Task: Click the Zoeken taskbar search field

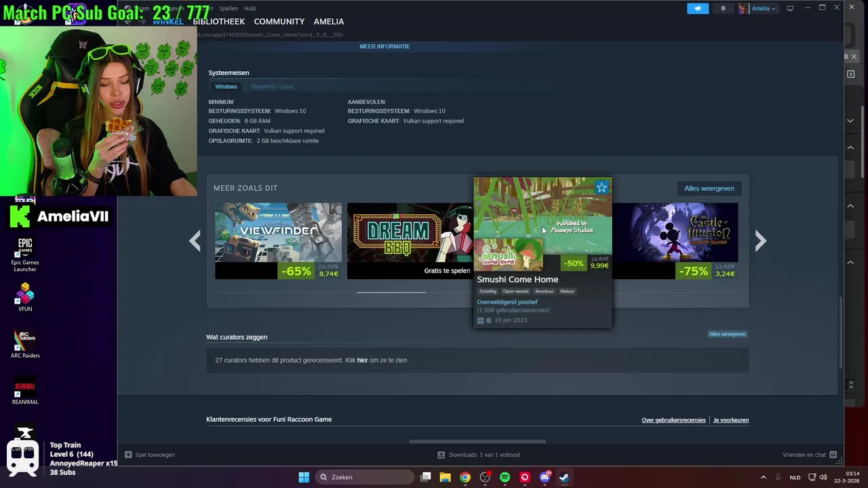Action: click(366, 477)
